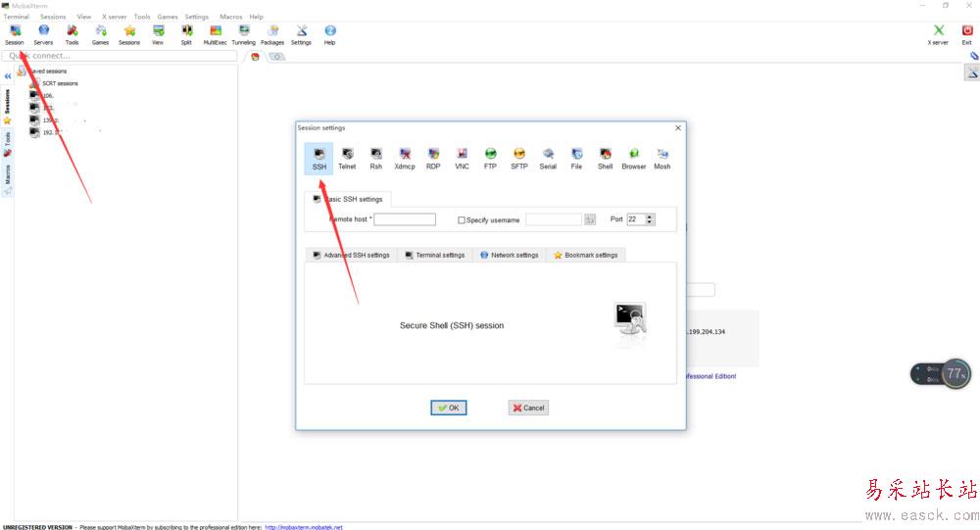Open the Advanced SSH settings tab
The height and width of the screenshot is (530, 980).
[351, 255]
